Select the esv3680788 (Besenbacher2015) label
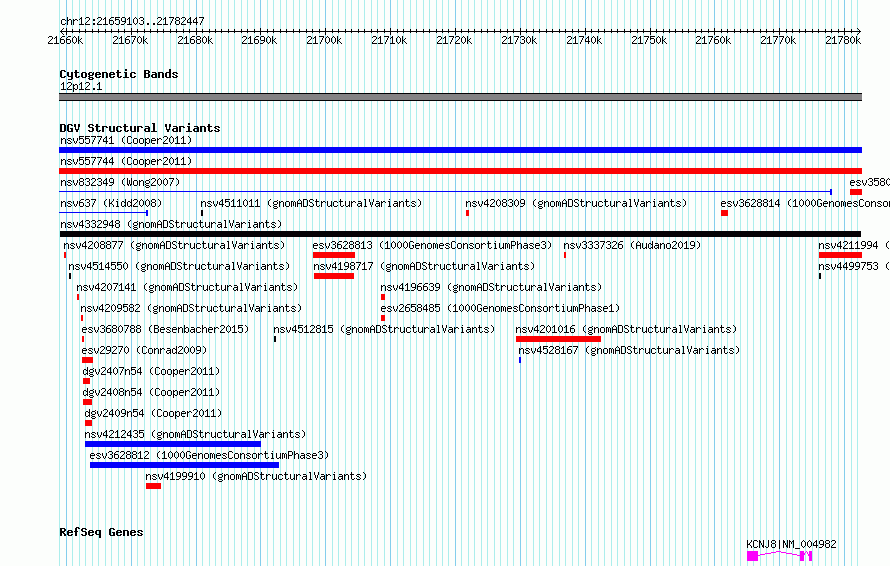890x566 pixels. coord(165,329)
